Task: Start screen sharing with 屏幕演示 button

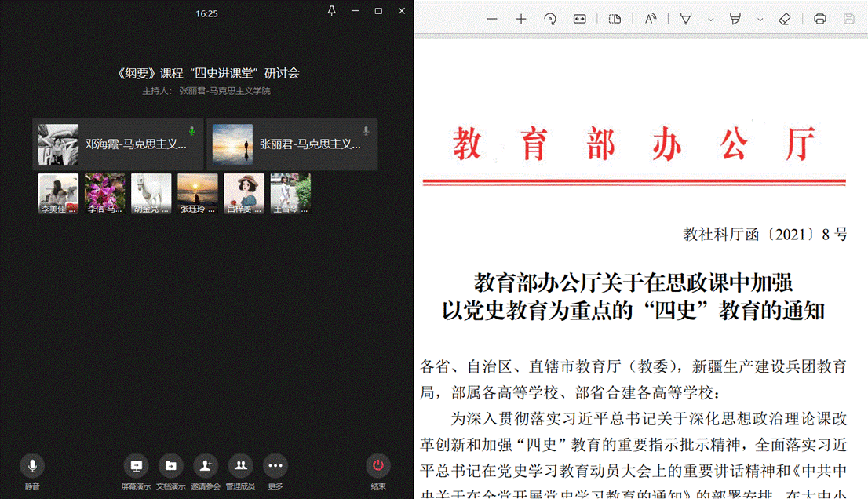Action: [x=136, y=466]
